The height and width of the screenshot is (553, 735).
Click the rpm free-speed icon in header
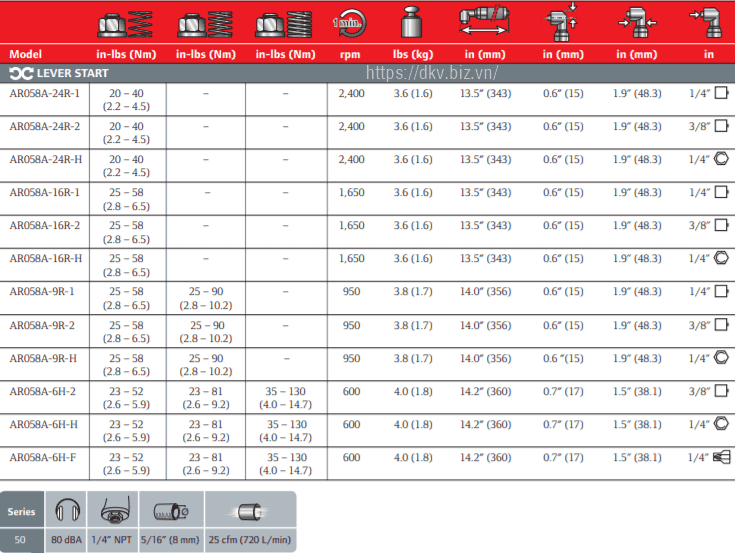click(x=351, y=23)
